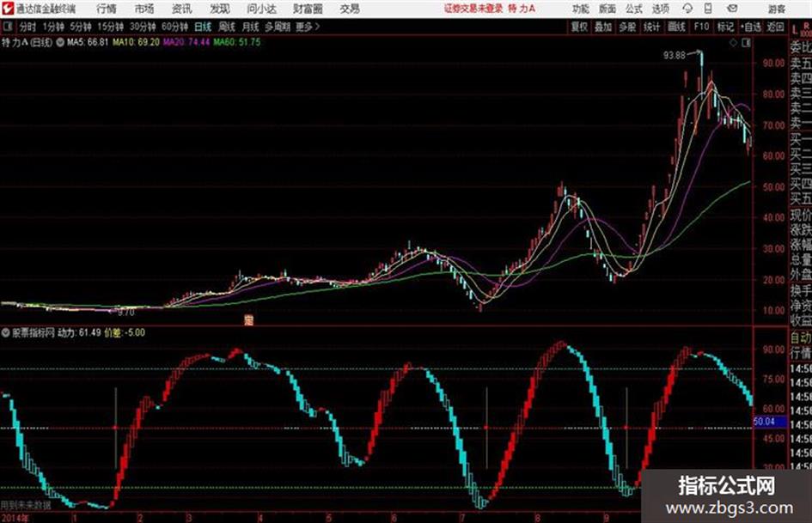This screenshot has height=523, width=812.
Task: Switch to the 30分钟 period tab
Action: 143,27
